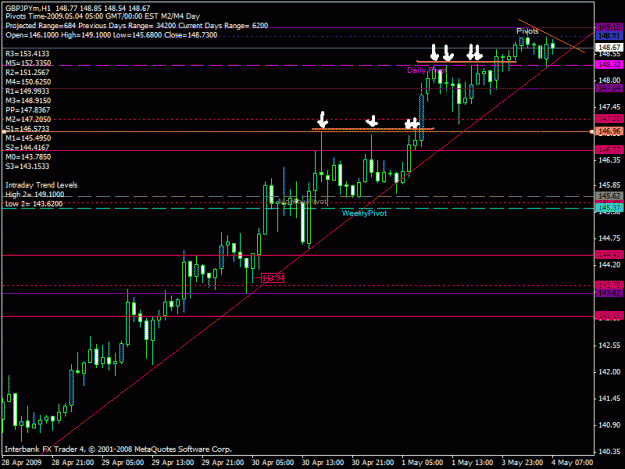This screenshot has width=625, height=469.
Task: Select the S1=146.5733 support label
Action: pyautogui.click(x=28, y=129)
